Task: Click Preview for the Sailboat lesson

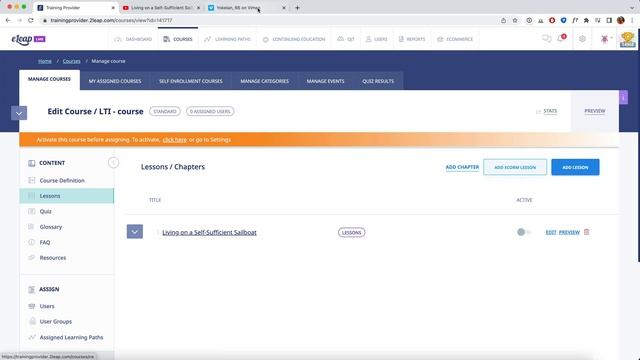Action: (569, 232)
